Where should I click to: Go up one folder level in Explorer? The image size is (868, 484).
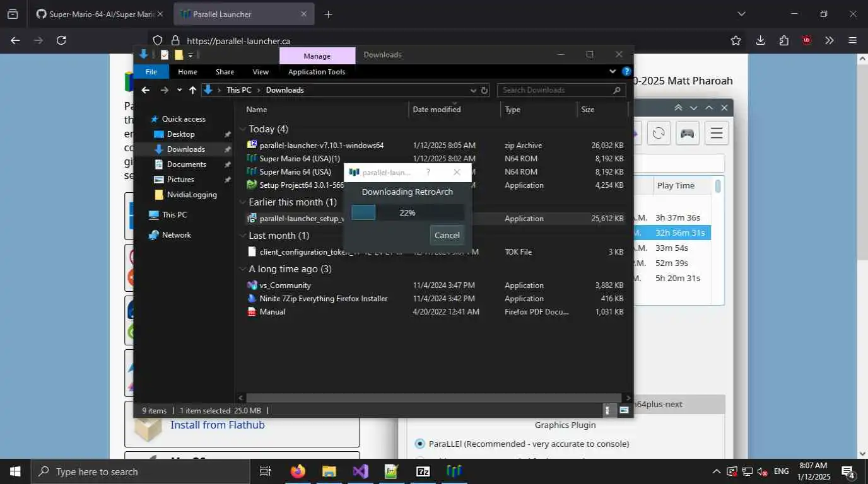(192, 90)
